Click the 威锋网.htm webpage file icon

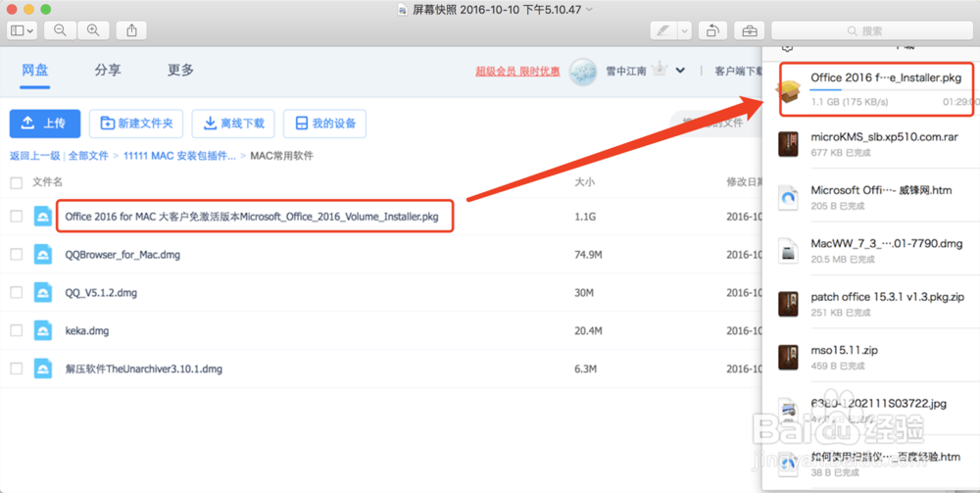[788, 197]
